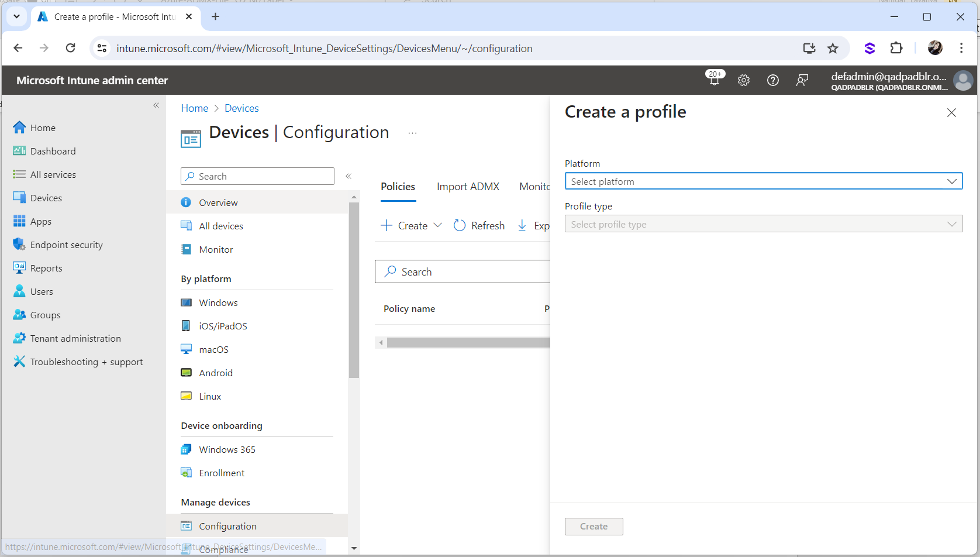The width and height of the screenshot is (980, 557).
Task: Expand the Create policy dropdown
Action: 412,226
